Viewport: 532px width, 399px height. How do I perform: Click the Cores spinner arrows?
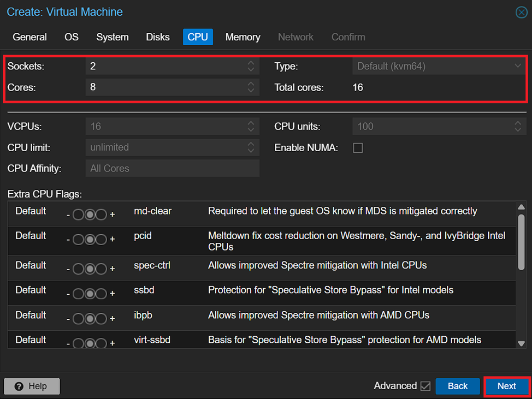coord(251,87)
